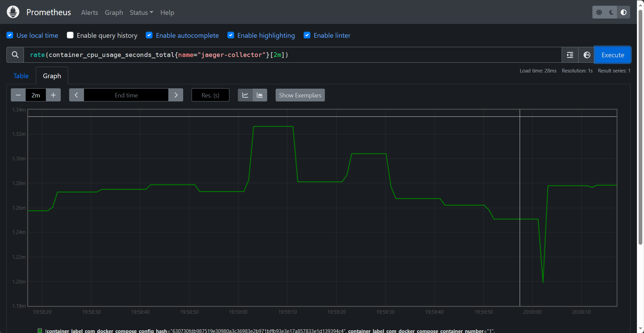This screenshot has height=333, width=644.
Task: Switch to the Table tab
Action: [x=21, y=76]
